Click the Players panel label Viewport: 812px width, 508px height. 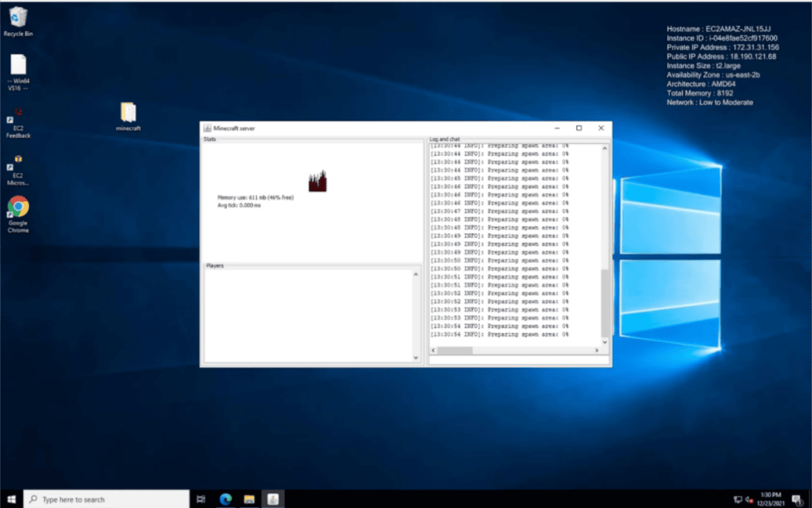click(x=215, y=266)
